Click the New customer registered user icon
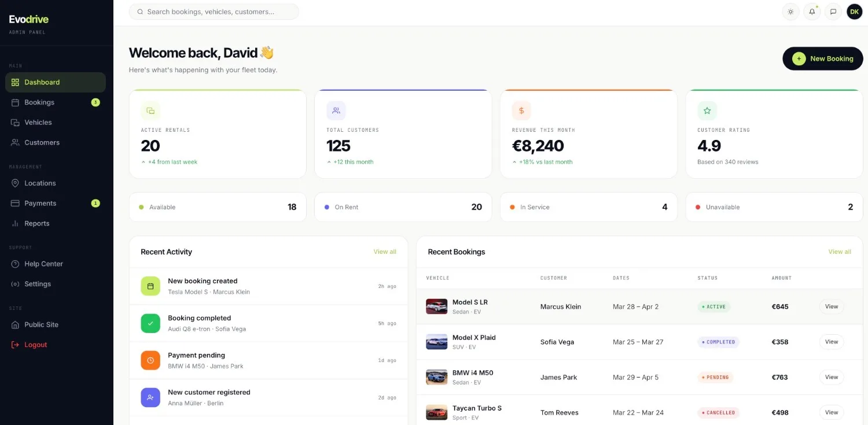Screen dimensions: 868x425 (x=150, y=397)
